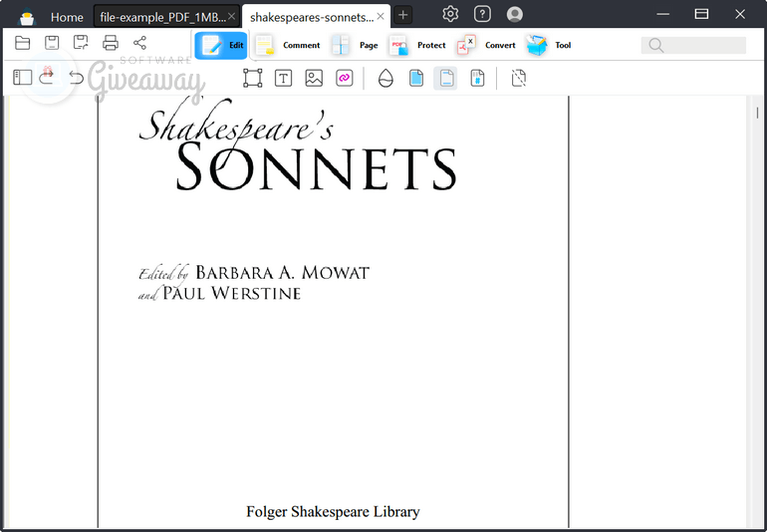The width and height of the screenshot is (767, 532).
Task: Switch to the file-example_PDF_1MB tab
Action: 162,17
